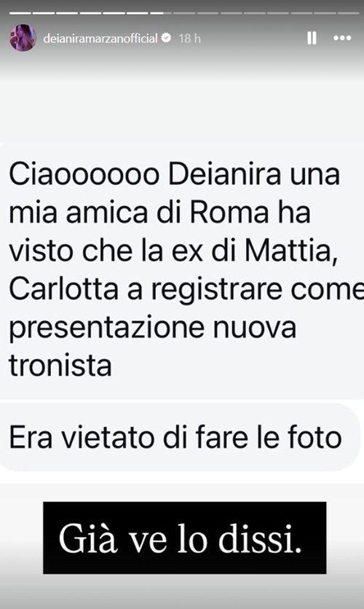
Task: Click the name 'Mattia,' in the message
Action: tap(290, 251)
